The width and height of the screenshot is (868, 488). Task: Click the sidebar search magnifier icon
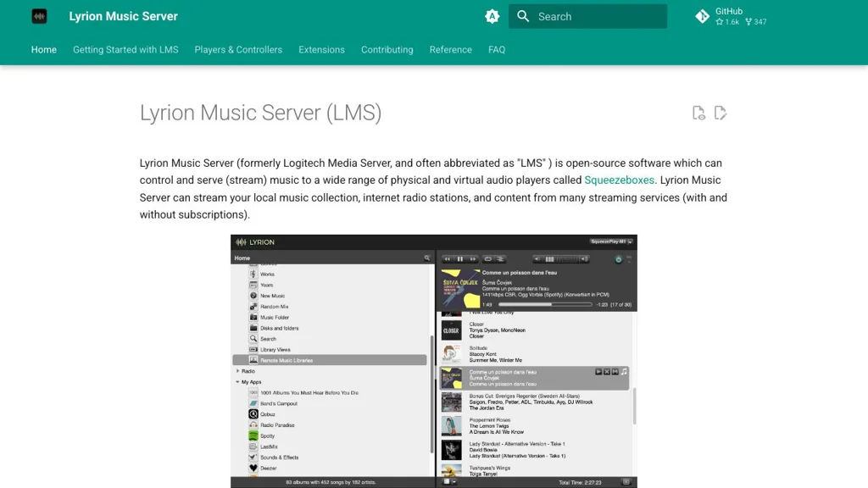pyautogui.click(x=252, y=338)
